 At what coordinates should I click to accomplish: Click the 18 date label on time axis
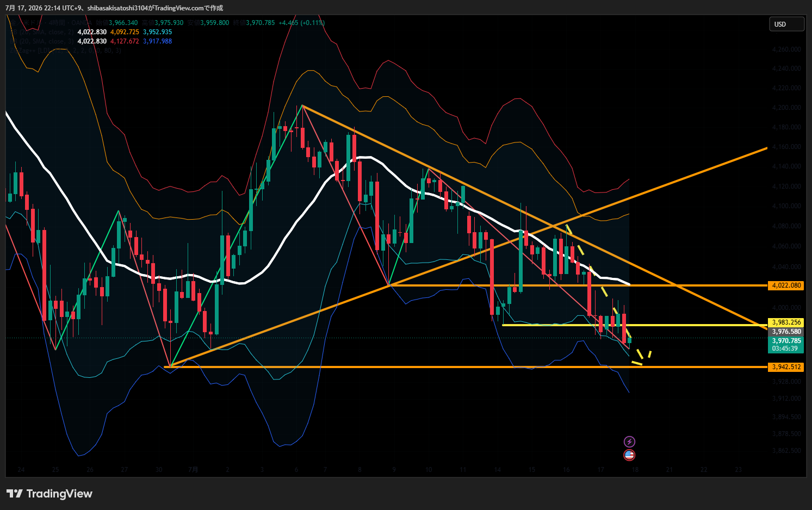point(635,470)
